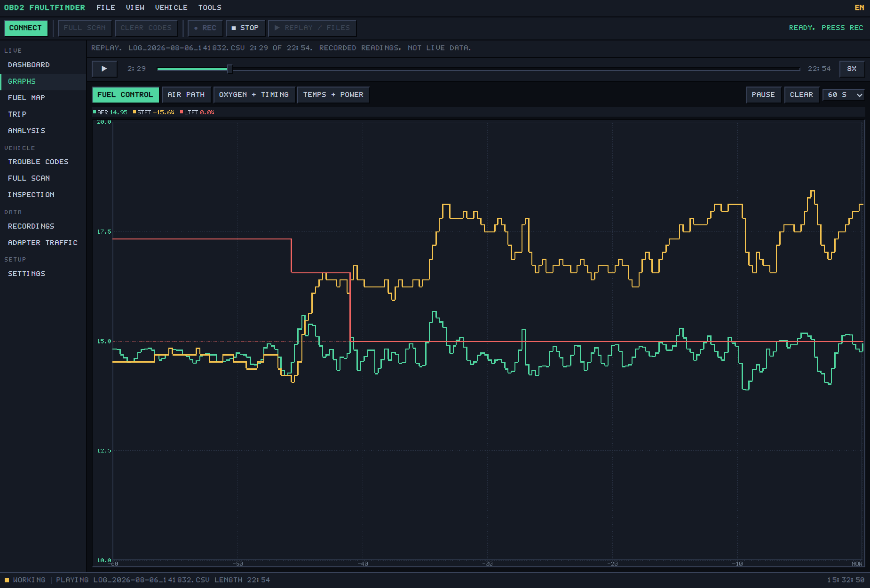Click the 22:54 total time label
Image resolution: width=870 pixels, height=588 pixels.
point(819,69)
